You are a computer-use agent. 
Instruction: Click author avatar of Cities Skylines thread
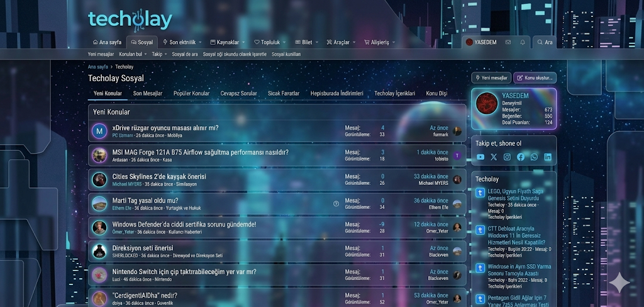(99, 179)
